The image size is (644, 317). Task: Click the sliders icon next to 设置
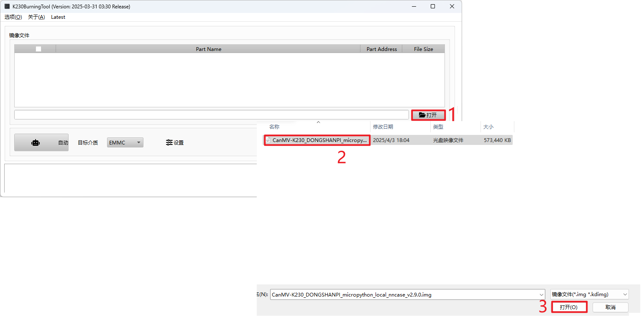[x=169, y=142]
